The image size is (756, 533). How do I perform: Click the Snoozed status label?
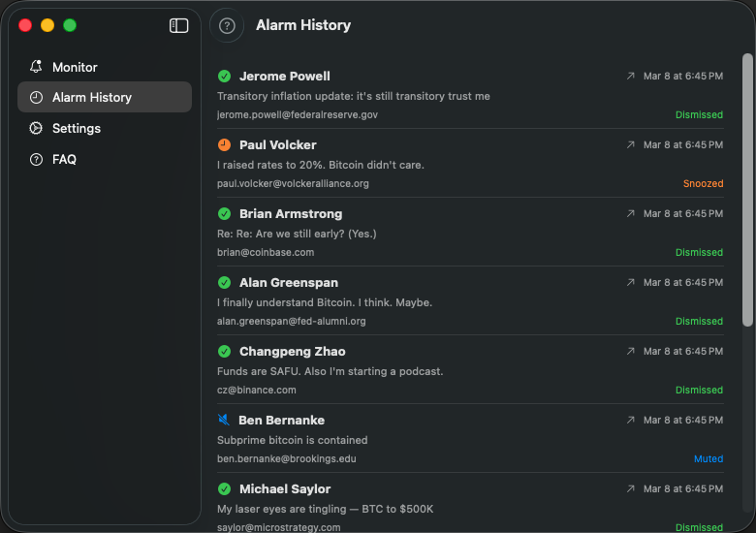pyautogui.click(x=703, y=183)
